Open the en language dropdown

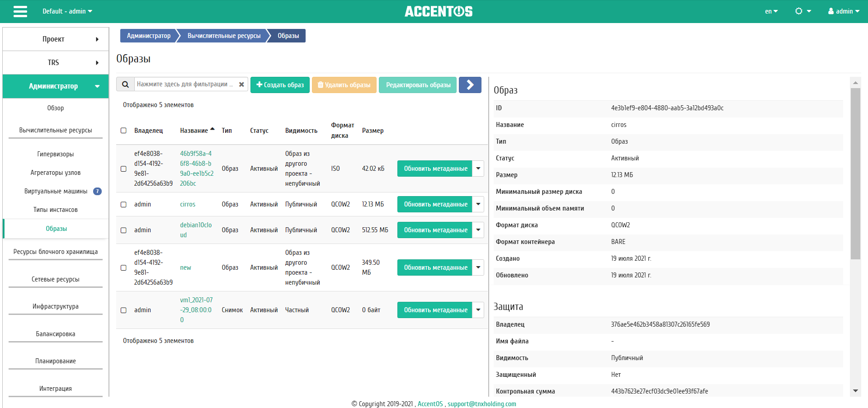pos(771,11)
